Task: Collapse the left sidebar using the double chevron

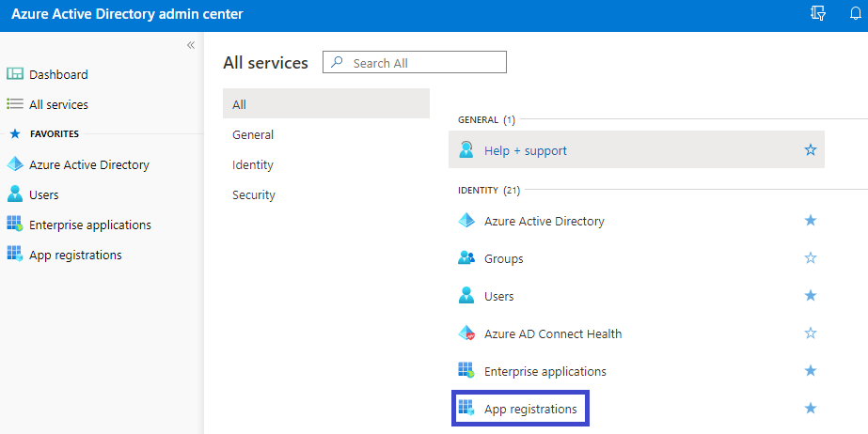Action: click(191, 45)
